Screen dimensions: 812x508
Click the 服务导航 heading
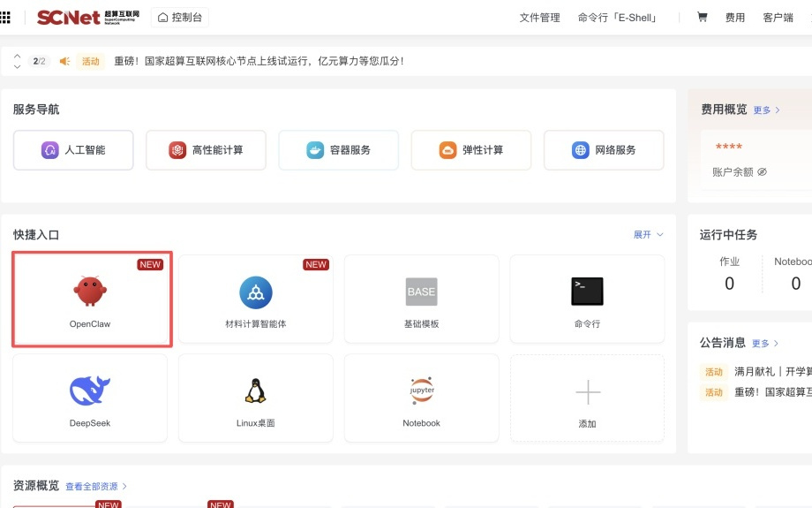pyautogui.click(x=36, y=110)
